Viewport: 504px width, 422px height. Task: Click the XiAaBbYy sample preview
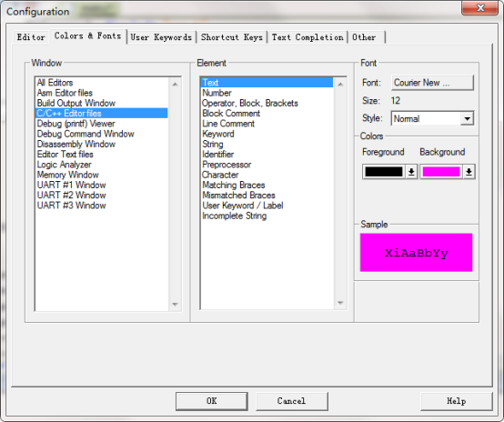(417, 253)
